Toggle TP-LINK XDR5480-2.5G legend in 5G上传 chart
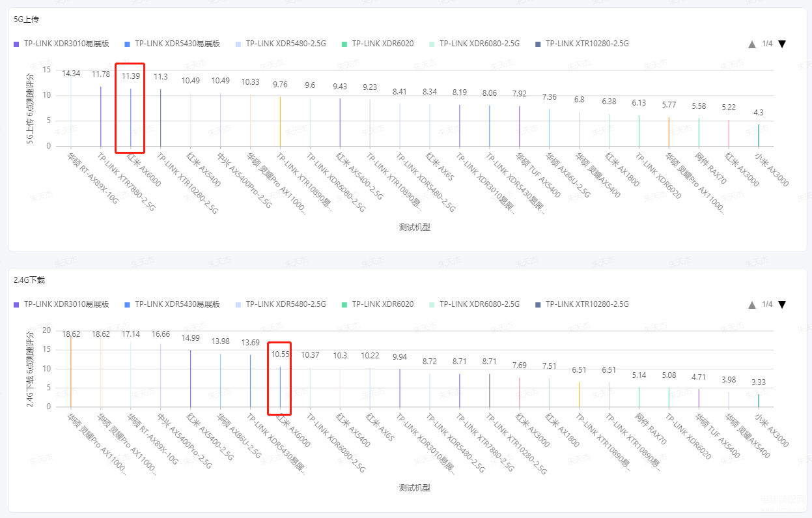 tap(282, 44)
